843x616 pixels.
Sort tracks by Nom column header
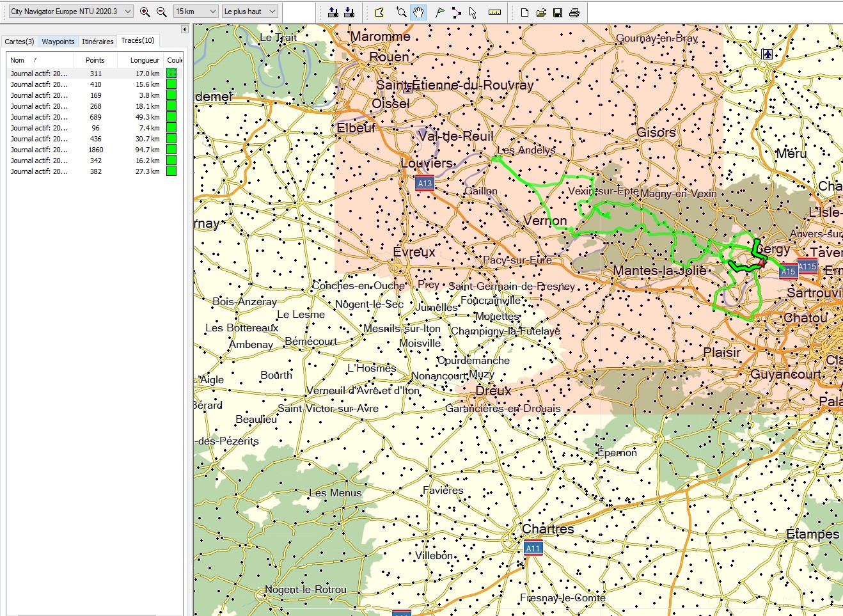point(40,60)
